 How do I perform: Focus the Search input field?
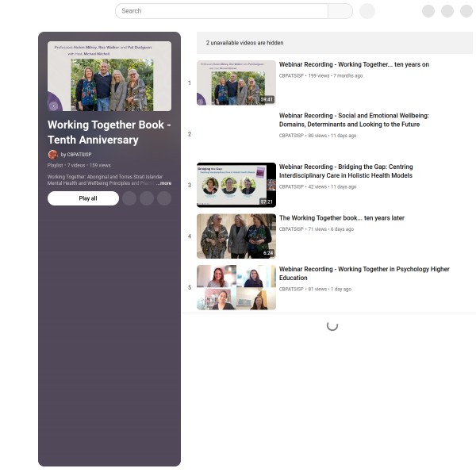(222, 11)
